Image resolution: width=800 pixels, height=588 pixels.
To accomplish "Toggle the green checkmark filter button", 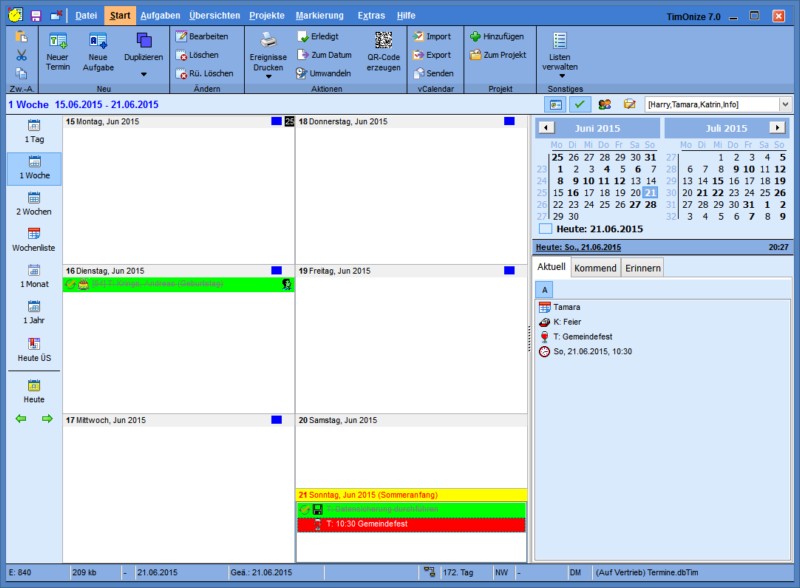I will (580, 104).
